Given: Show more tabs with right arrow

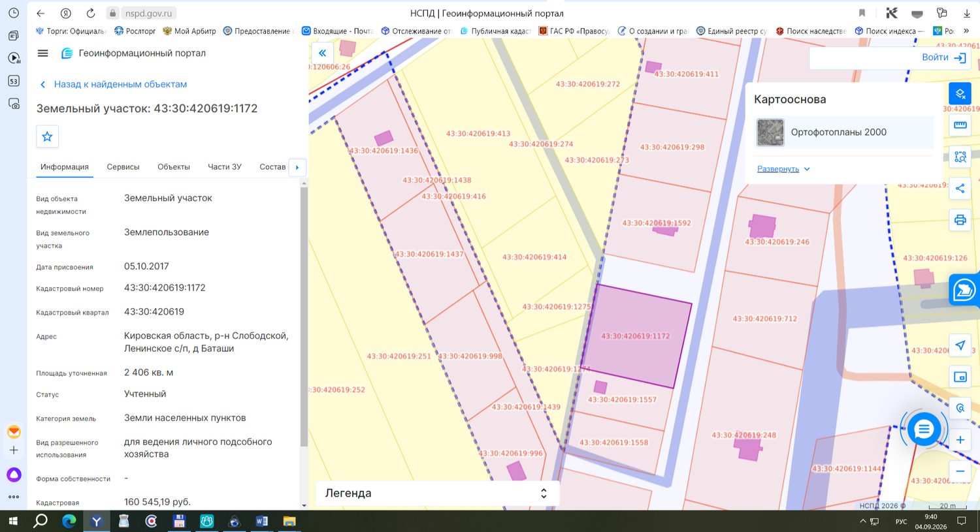Looking at the screenshot, I should (x=297, y=167).
